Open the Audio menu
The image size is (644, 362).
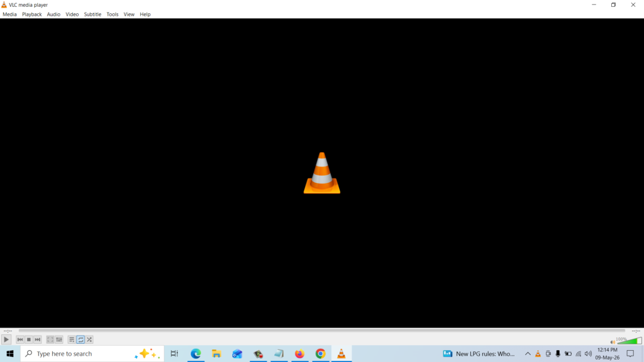[x=53, y=14]
